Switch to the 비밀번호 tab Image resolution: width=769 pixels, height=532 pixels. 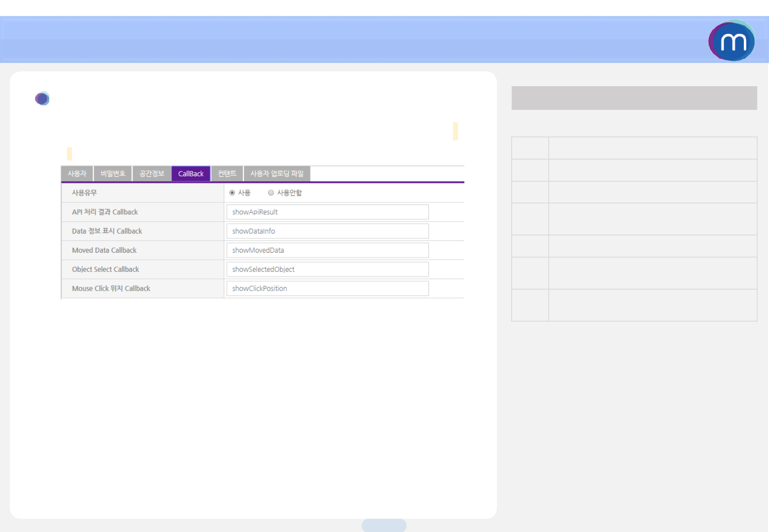pos(113,173)
